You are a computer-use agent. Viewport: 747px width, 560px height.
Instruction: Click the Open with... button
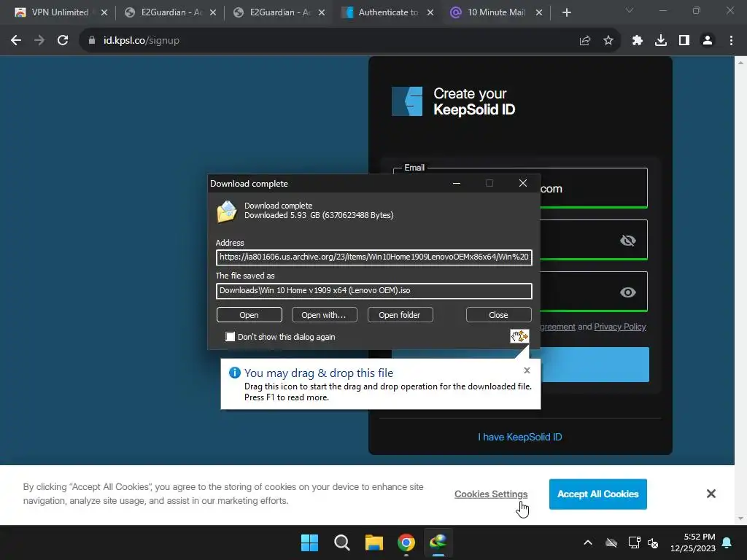324,315
